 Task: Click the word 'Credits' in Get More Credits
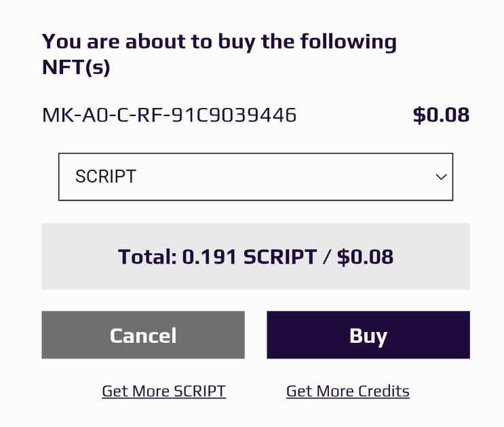384,391
